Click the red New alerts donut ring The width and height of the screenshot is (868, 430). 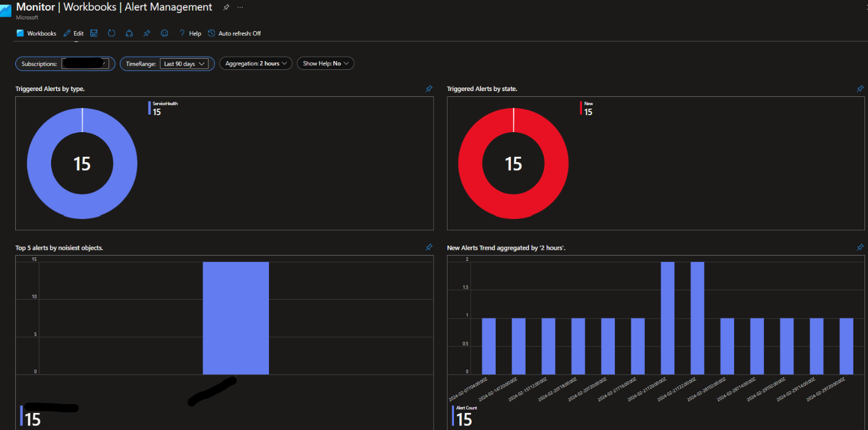[470, 163]
